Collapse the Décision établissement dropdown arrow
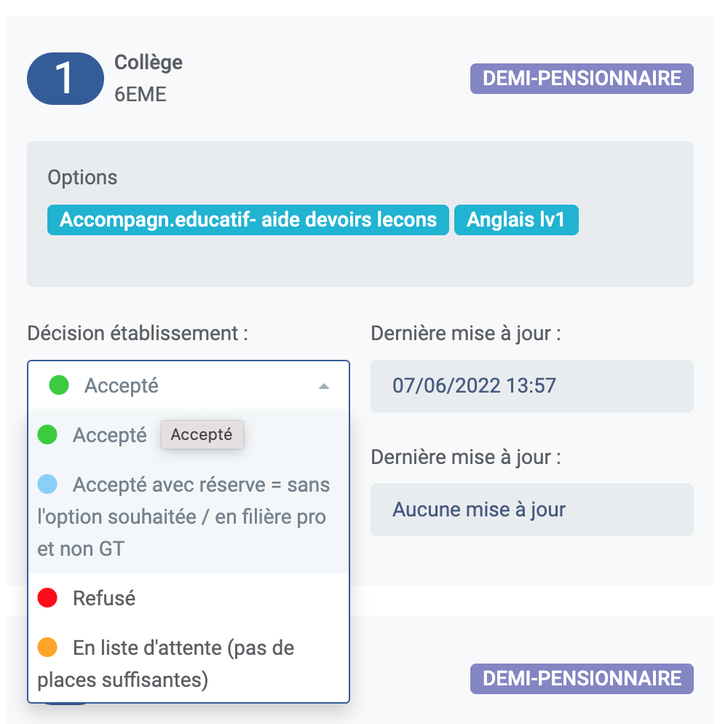Screen dimensions: 728x724 [x=324, y=386]
